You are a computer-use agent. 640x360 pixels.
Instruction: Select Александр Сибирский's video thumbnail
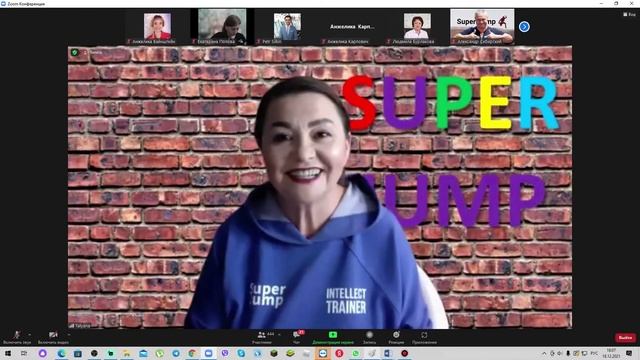(482, 27)
